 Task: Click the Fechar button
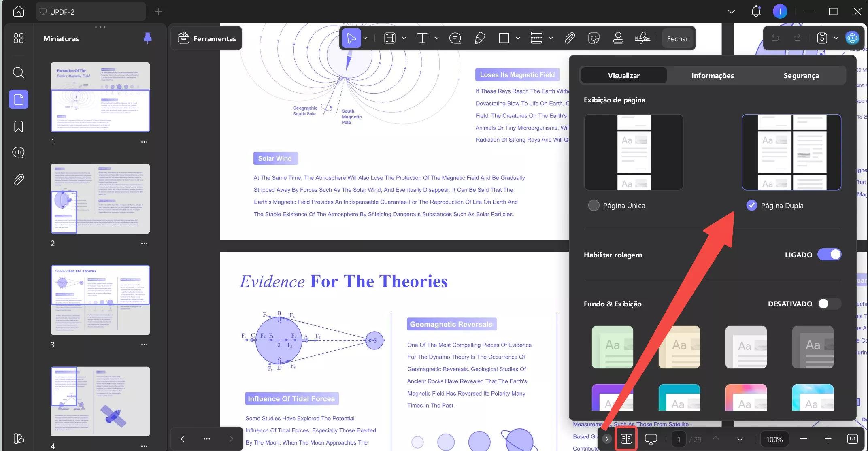[677, 39]
